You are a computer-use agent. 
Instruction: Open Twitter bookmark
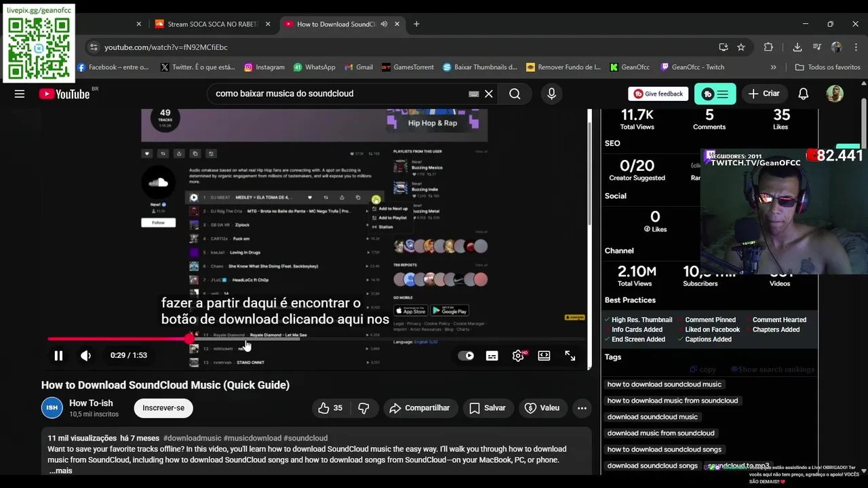(x=198, y=67)
